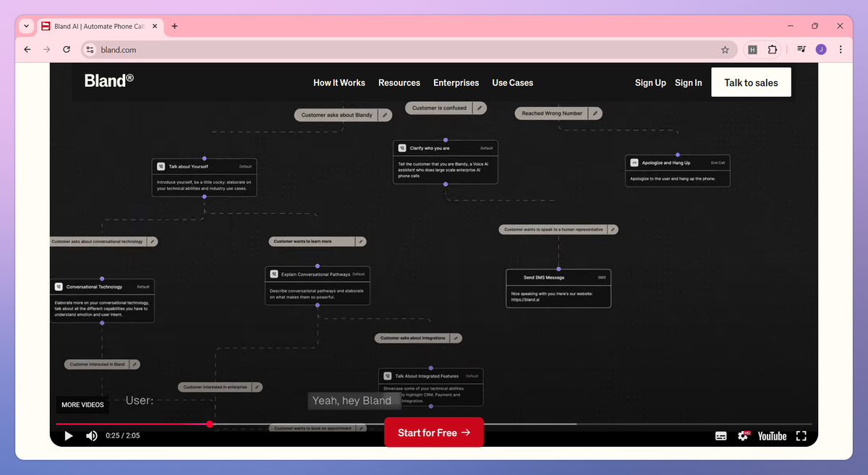Open the Chrome three-dot menu
Image resolution: width=868 pixels, height=475 pixels.
[841, 50]
